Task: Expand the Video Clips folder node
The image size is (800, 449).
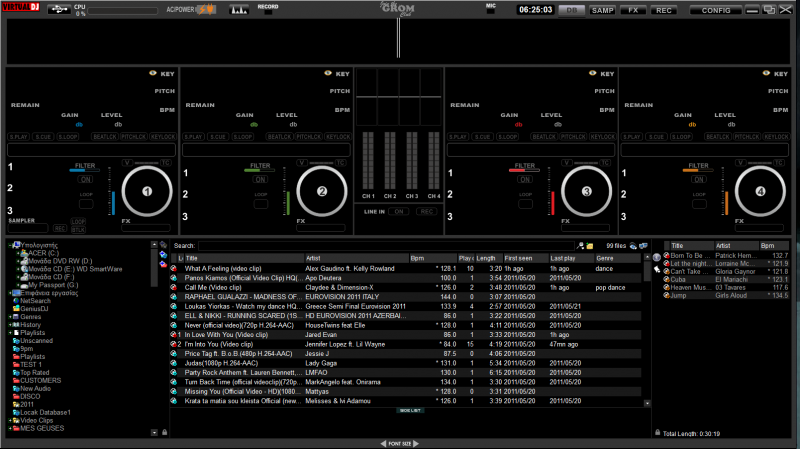Action: point(10,420)
